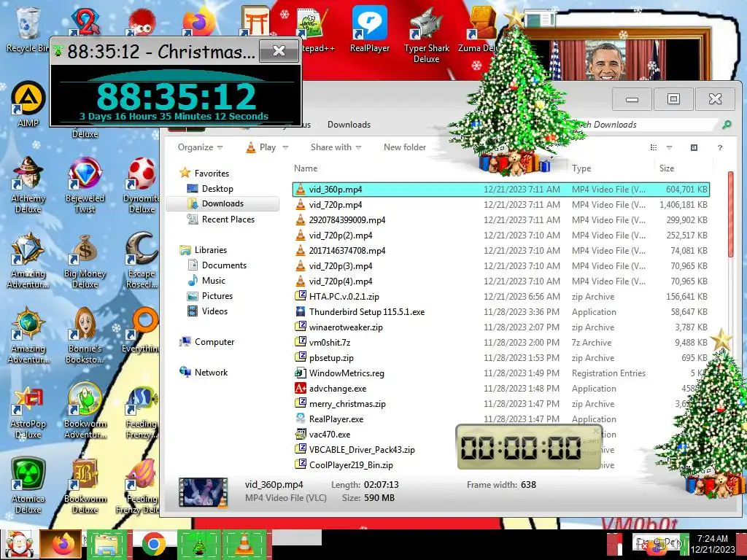Screen dimensions: 747x560
Task: Select file vid_720p.mp4
Action: [500, 205]
